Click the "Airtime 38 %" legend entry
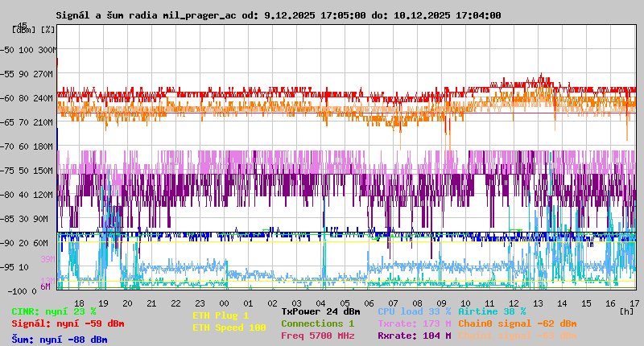This screenshot has width=644, height=346. [492, 312]
